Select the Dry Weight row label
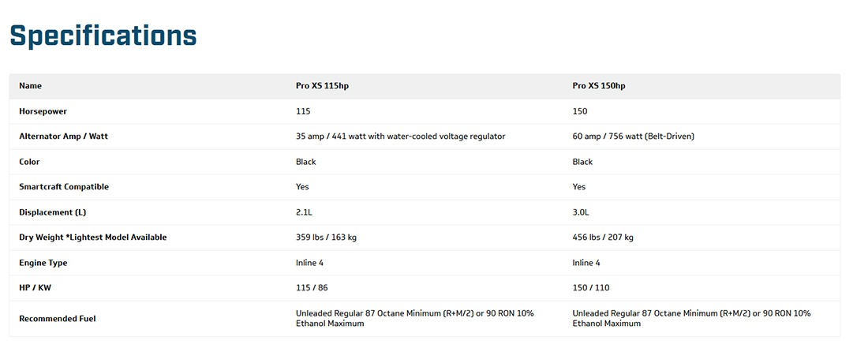This screenshot has height=363, width=868. pyautogui.click(x=93, y=238)
